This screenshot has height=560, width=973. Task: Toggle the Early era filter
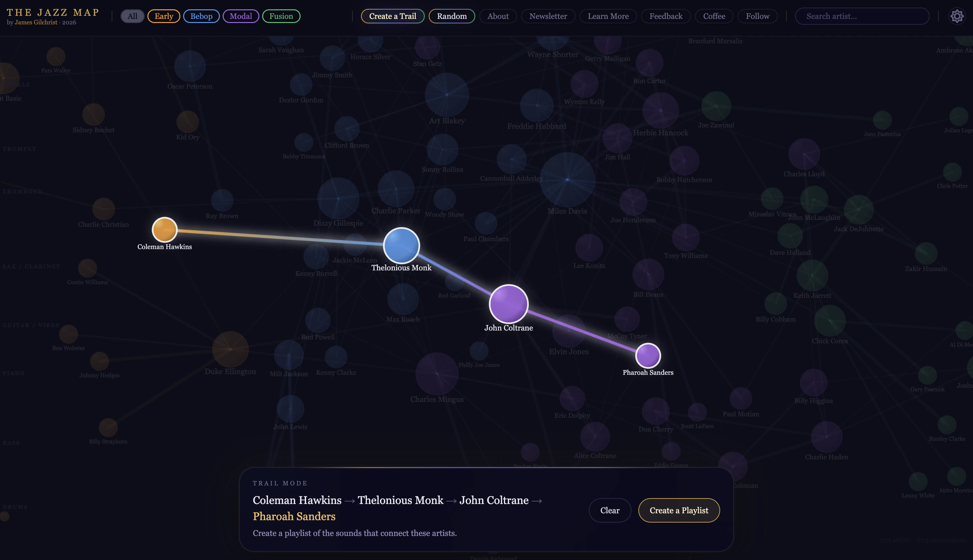click(x=164, y=16)
